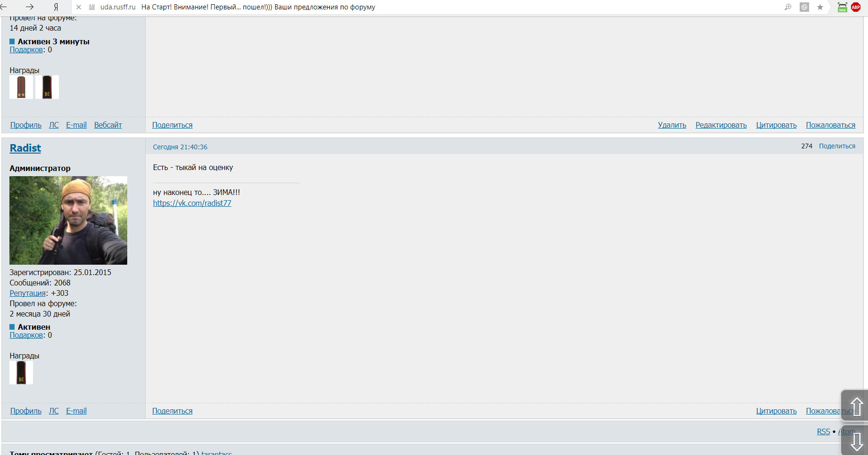
Task: Click Radist's avatar photo
Action: click(x=68, y=220)
